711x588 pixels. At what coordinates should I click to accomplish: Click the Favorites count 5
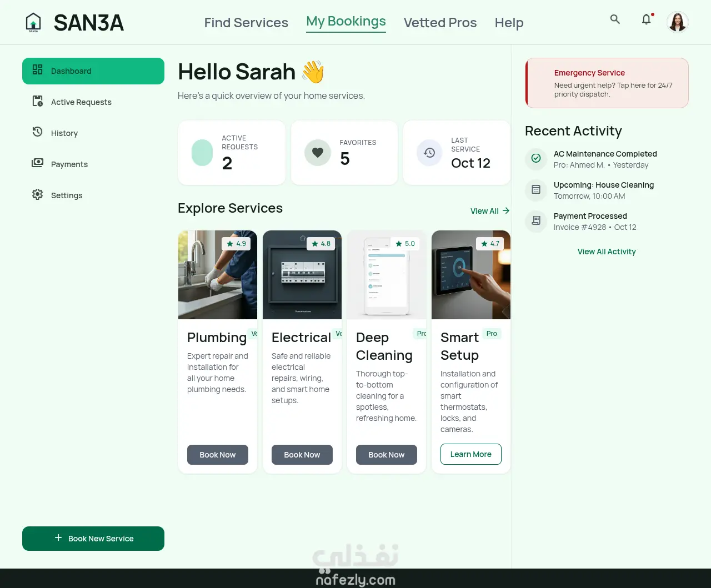coord(345,159)
